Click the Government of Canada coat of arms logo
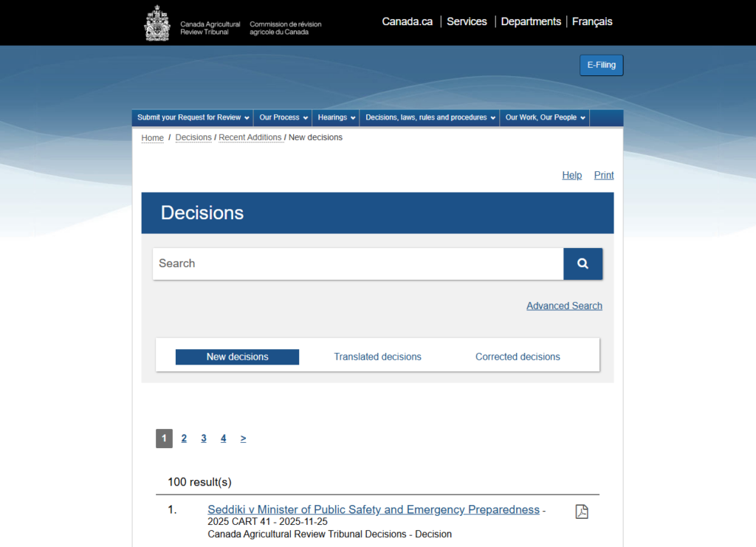Viewport: 756px width, 547px height. tap(157, 23)
